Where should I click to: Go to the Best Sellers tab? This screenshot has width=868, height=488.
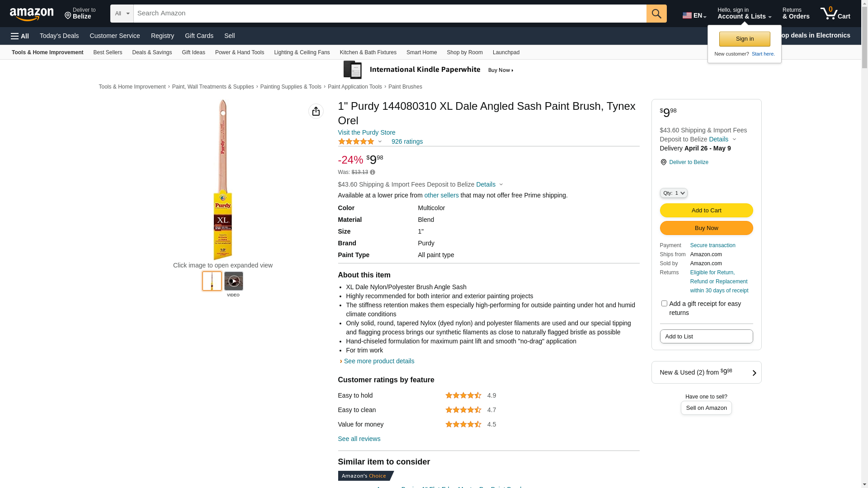108,52
